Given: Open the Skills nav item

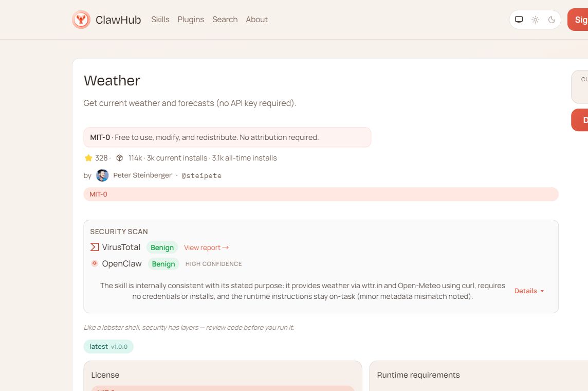Looking at the screenshot, I should [160, 20].
